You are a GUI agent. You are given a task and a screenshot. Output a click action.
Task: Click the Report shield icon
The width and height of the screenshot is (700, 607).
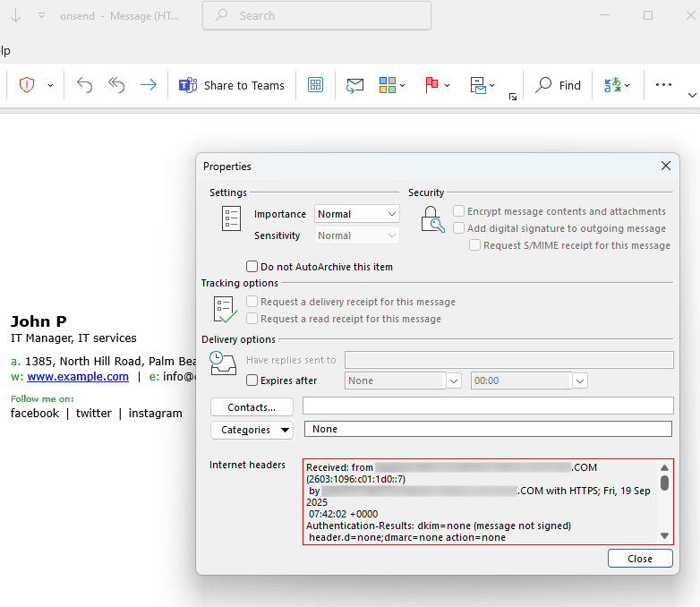(27, 85)
